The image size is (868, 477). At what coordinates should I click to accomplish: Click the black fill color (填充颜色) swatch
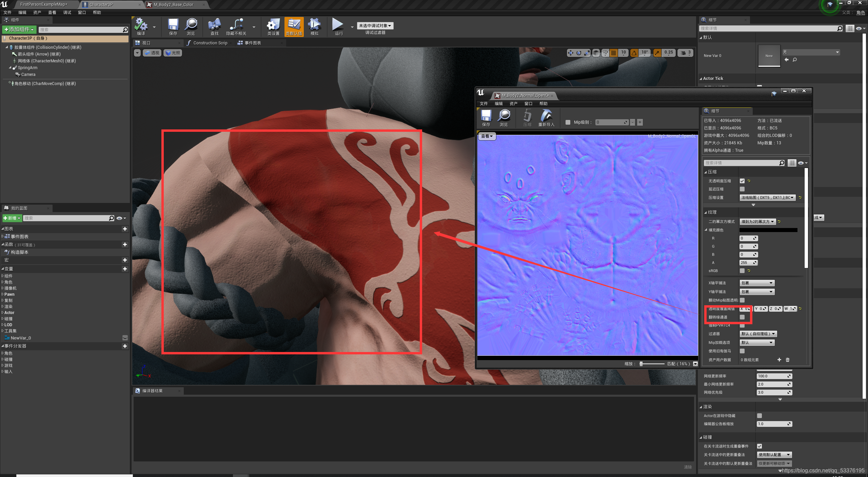coord(768,230)
